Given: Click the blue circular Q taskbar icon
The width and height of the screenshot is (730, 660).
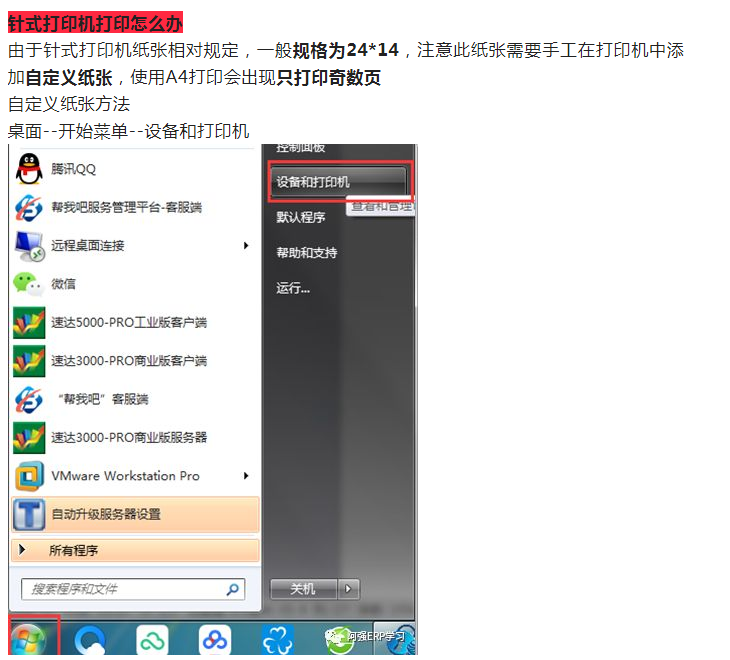Looking at the screenshot, I should (x=91, y=640).
